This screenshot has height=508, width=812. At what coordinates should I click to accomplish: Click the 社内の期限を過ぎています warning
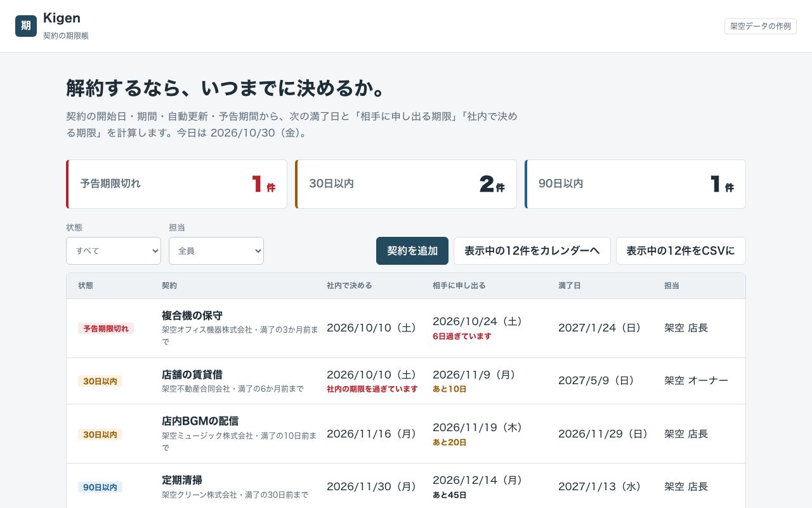pos(372,389)
